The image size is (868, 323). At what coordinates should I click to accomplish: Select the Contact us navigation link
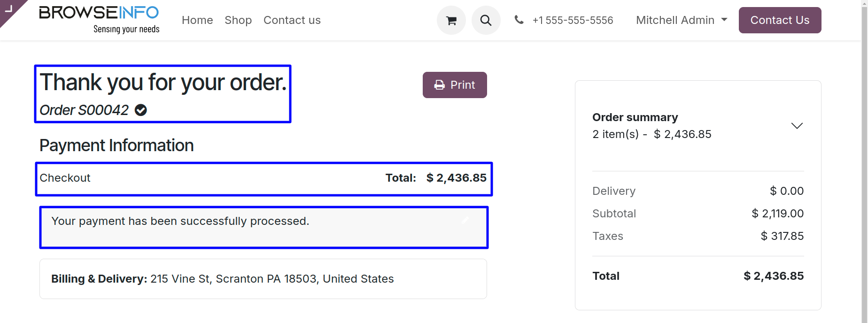pos(292,20)
